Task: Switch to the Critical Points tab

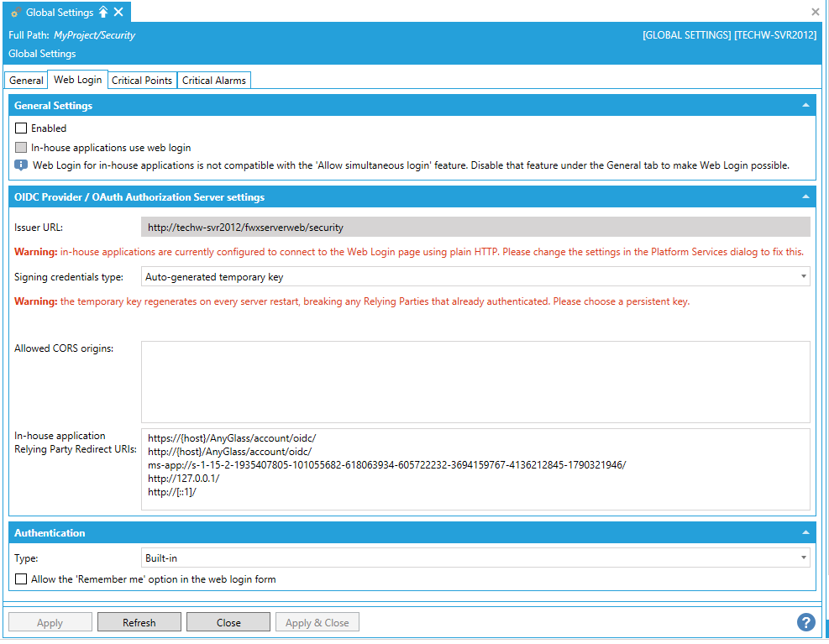Action: 142,81
